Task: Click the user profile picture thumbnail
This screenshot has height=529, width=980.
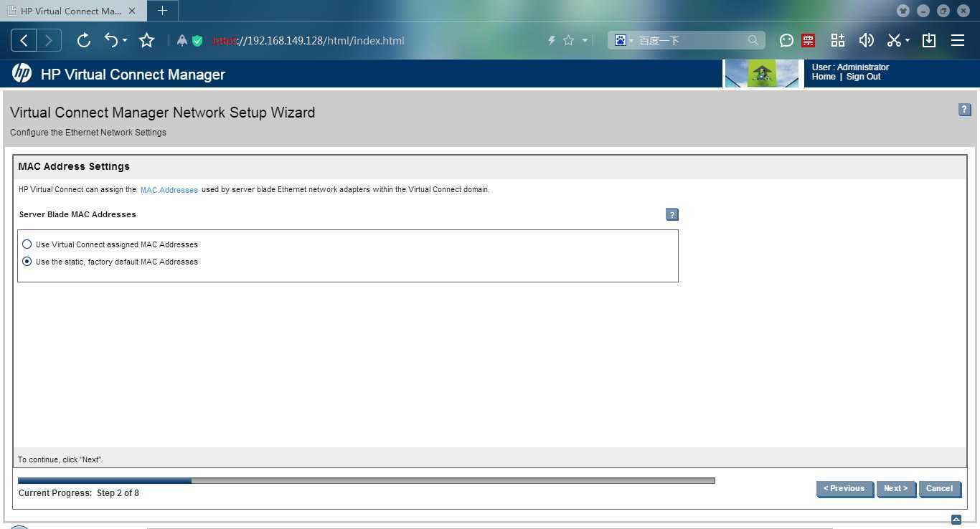Action: 762,73
